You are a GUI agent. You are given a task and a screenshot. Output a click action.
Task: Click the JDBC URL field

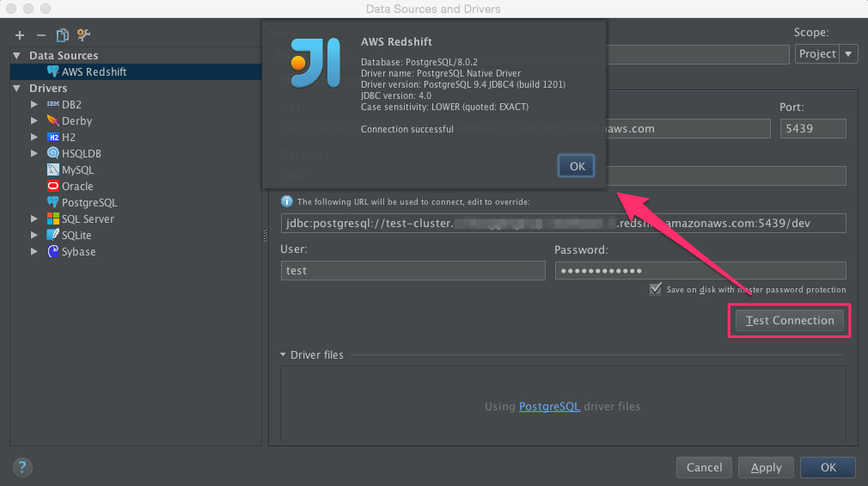click(563, 224)
